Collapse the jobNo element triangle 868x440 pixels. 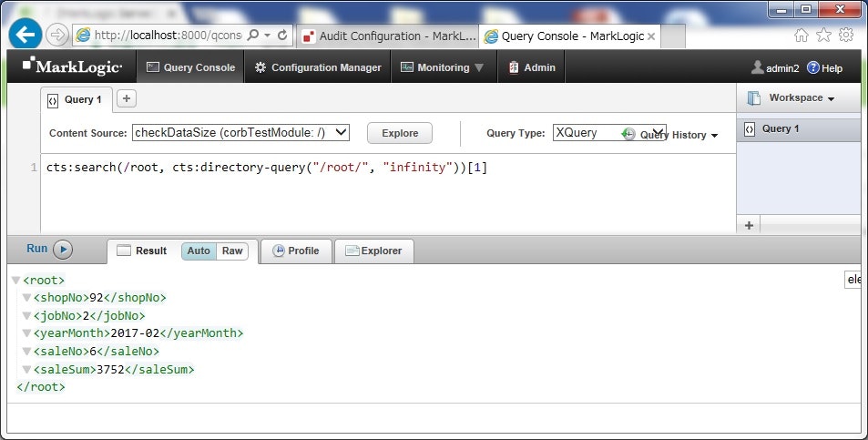click(x=26, y=315)
